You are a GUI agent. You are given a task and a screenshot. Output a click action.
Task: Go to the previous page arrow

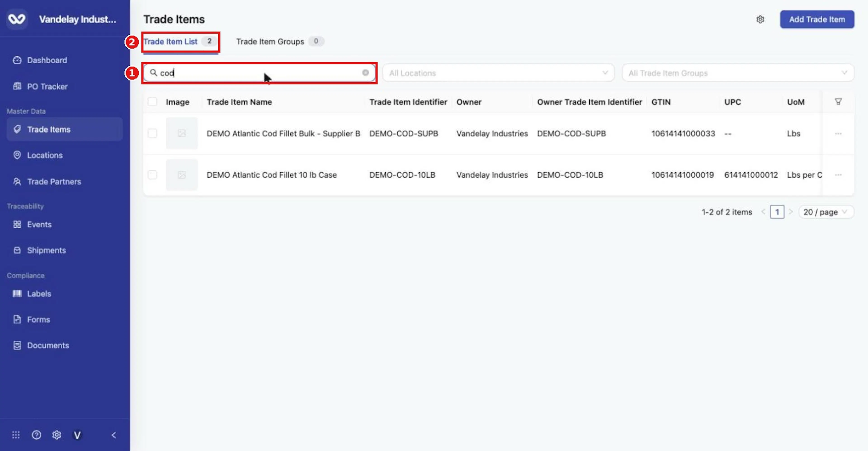click(763, 212)
